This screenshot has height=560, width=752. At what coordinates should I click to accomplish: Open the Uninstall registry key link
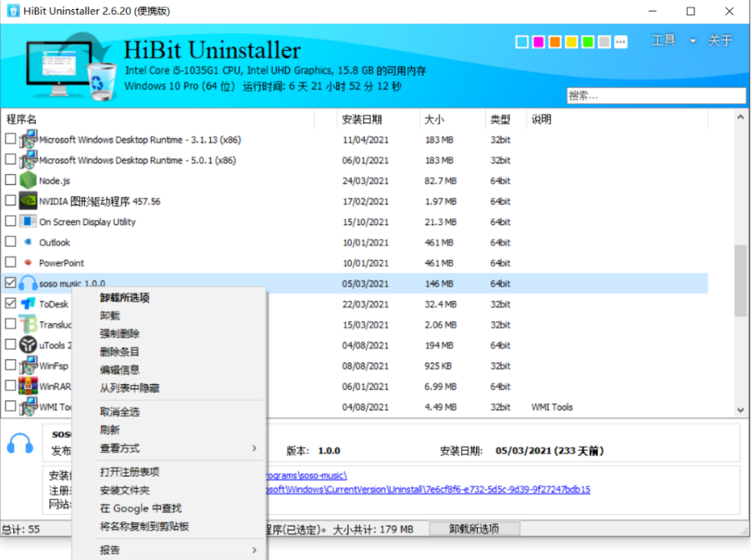click(x=429, y=489)
